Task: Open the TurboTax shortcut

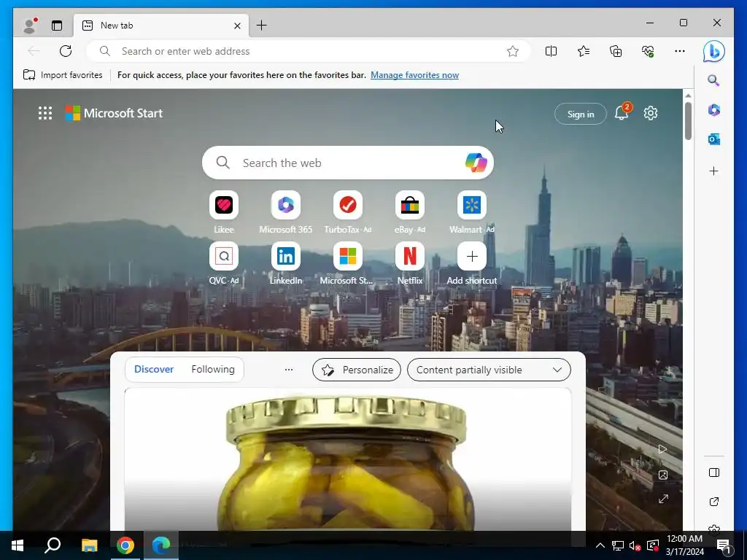Action: [x=348, y=212]
